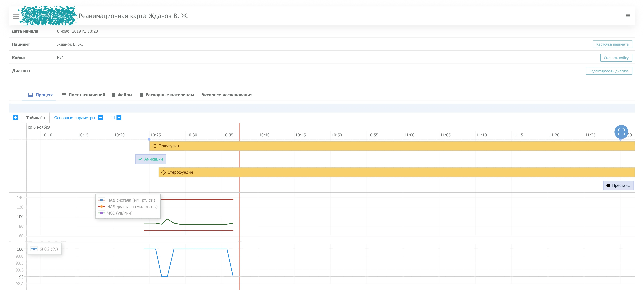
Task: Collapse the Основные параметры panel
Action: point(101,118)
